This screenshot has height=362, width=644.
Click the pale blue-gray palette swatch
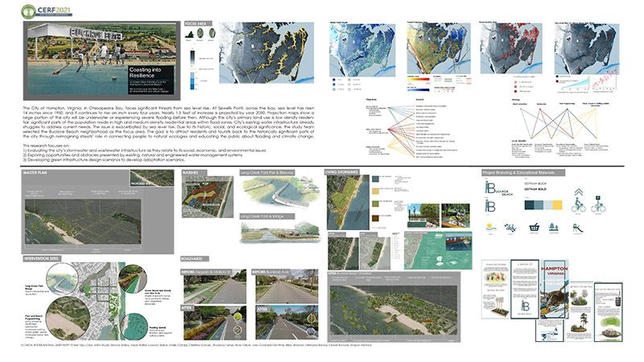click(548, 204)
